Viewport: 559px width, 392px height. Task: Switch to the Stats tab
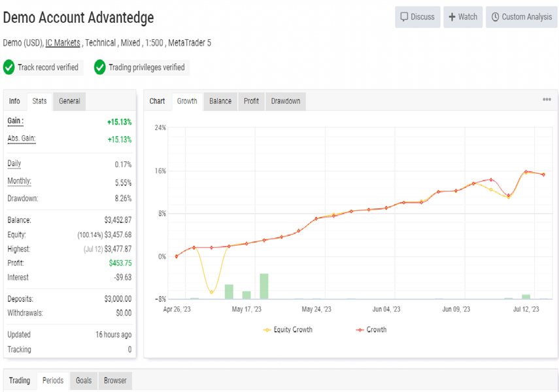pos(40,101)
